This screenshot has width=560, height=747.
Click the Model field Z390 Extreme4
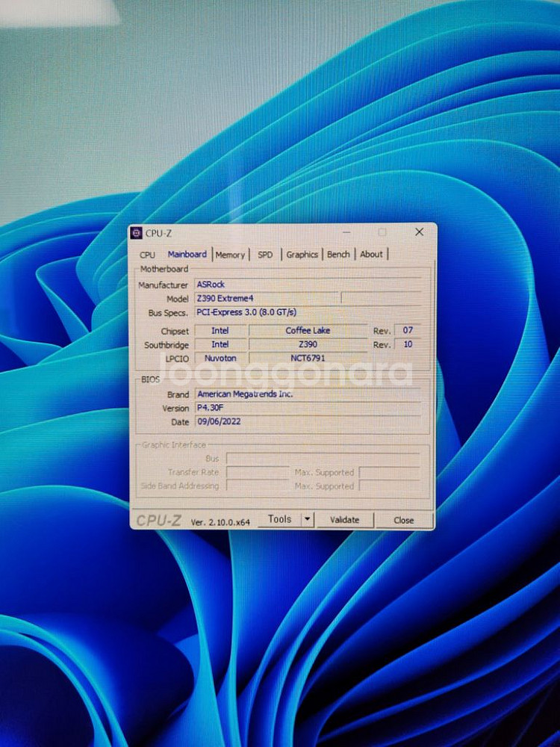(267, 298)
